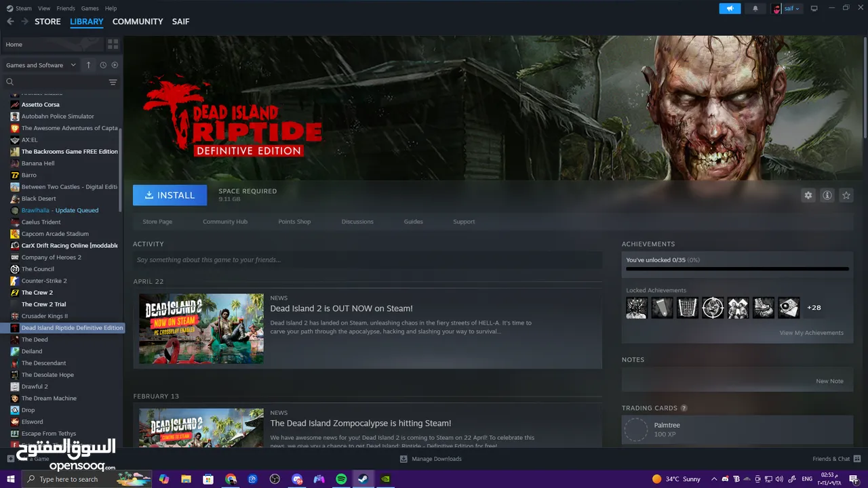This screenshot has height=488, width=868.
Task: Open game info icon
Action: coord(827,195)
